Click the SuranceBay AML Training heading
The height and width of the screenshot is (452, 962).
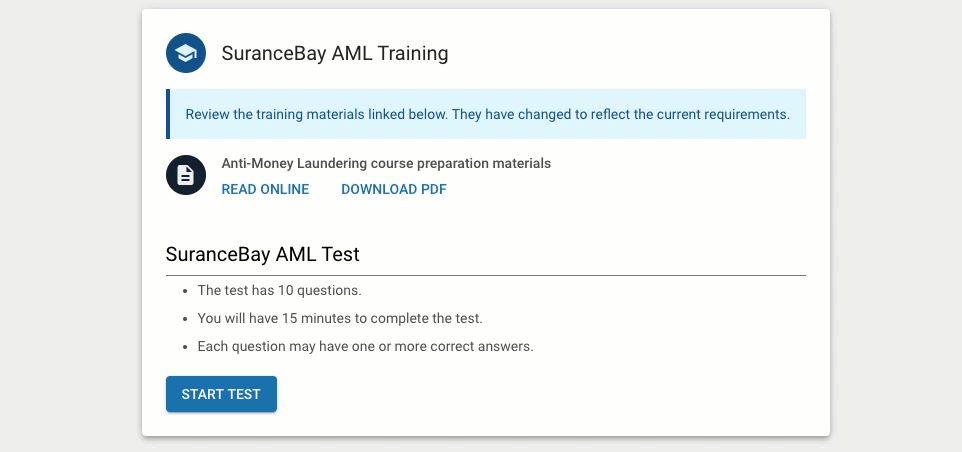click(335, 53)
